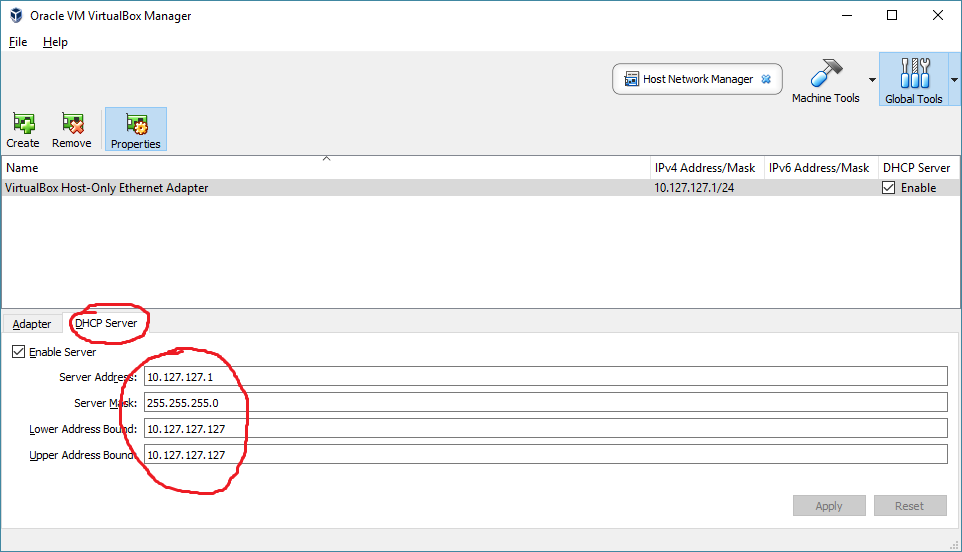The image size is (962, 552).
Task: Switch to the DHCP Server tab
Action: pos(106,323)
